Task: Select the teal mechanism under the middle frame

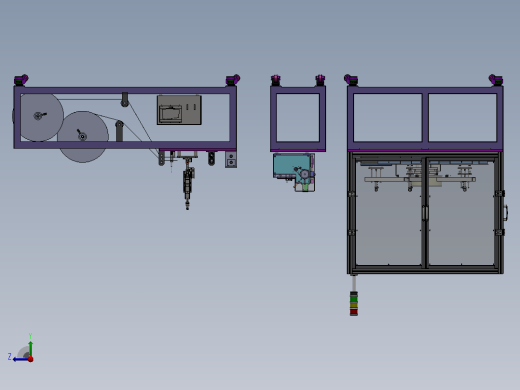Action: pos(294,172)
